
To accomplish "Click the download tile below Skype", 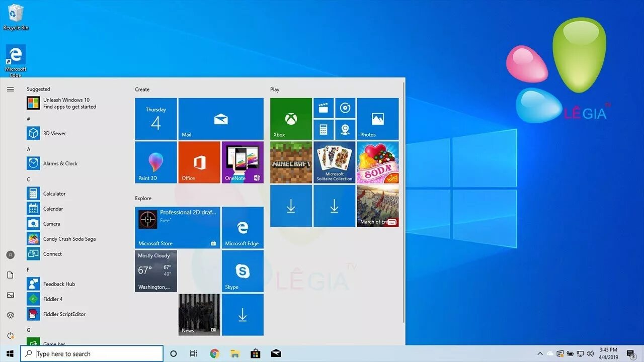I will [x=243, y=314].
